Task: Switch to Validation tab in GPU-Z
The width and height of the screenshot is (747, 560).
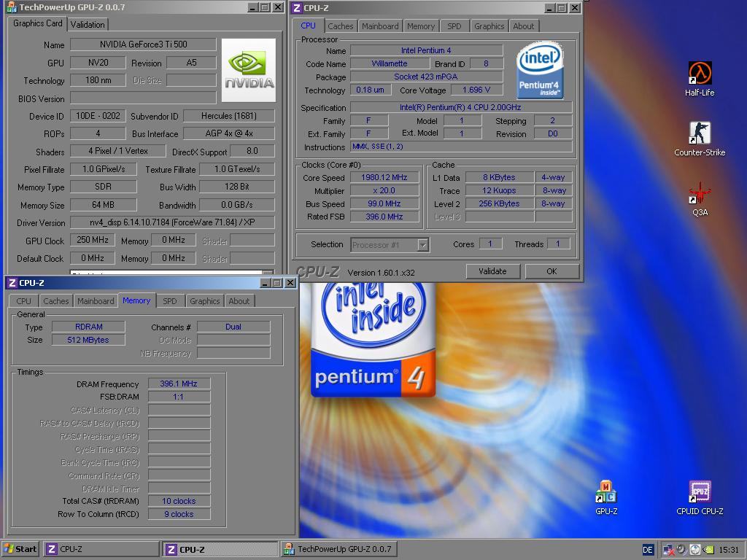Action: pyautogui.click(x=88, y=24)
